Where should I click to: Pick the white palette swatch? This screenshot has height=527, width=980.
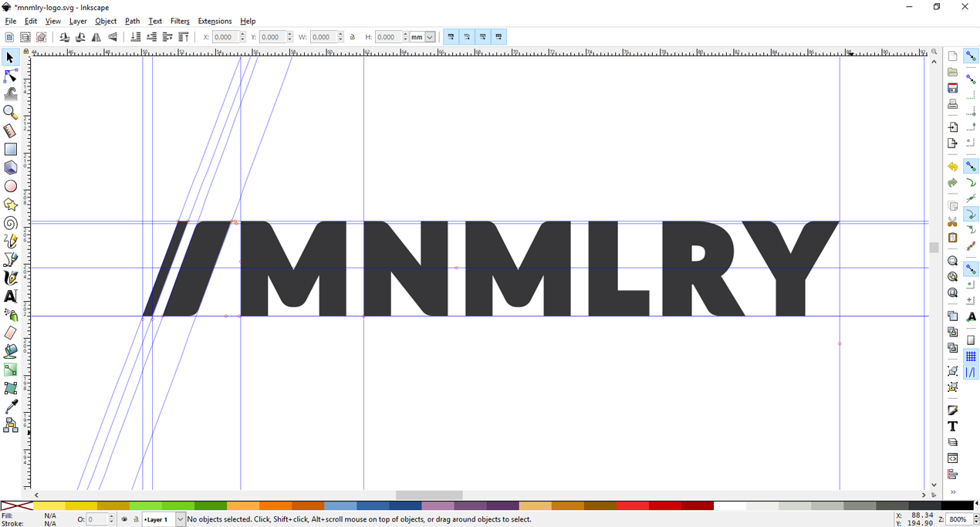click(729, 506)
